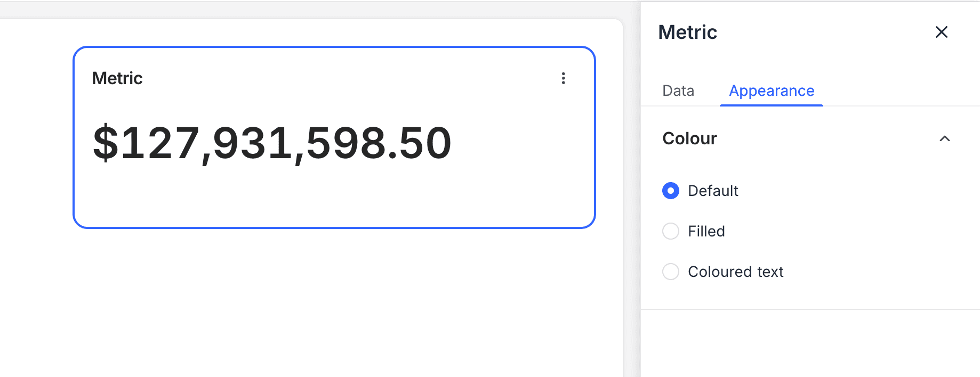Click the Metric panel heading
The image size is (980, 377).
tap(687, 32)
